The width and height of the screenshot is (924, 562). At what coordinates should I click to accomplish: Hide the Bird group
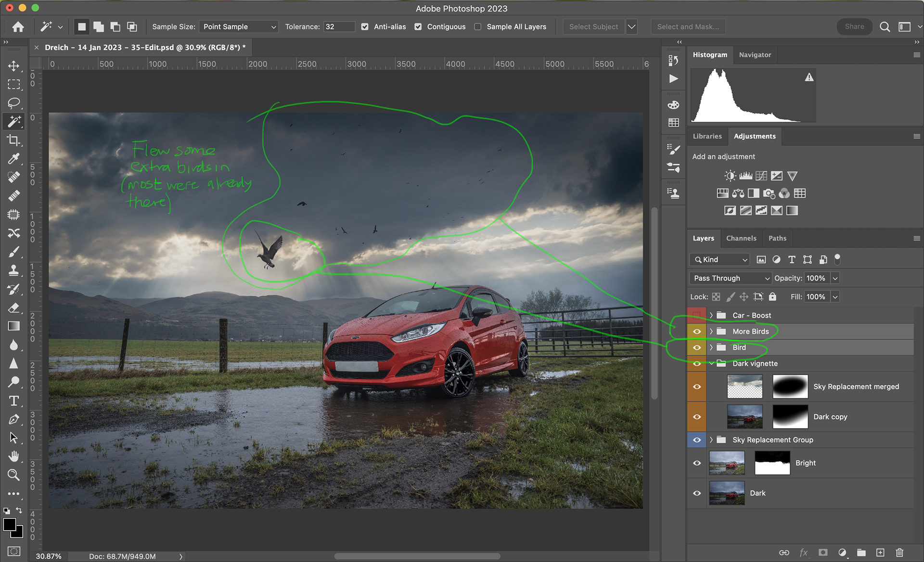[696, 347]
